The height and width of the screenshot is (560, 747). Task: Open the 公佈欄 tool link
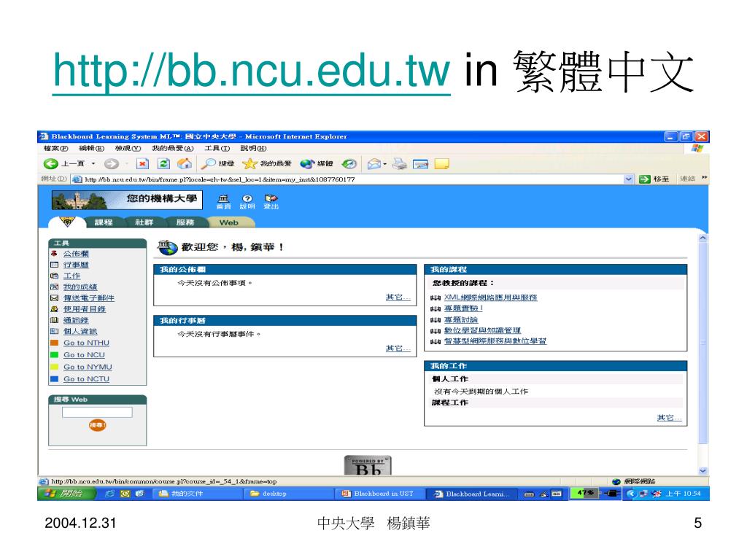pos(76,254)
